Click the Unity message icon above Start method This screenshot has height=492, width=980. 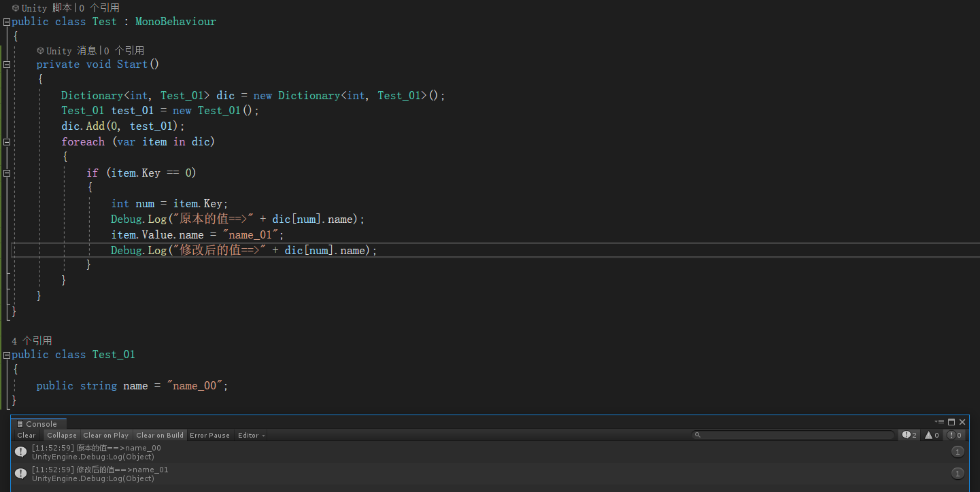tap(40, 50)
